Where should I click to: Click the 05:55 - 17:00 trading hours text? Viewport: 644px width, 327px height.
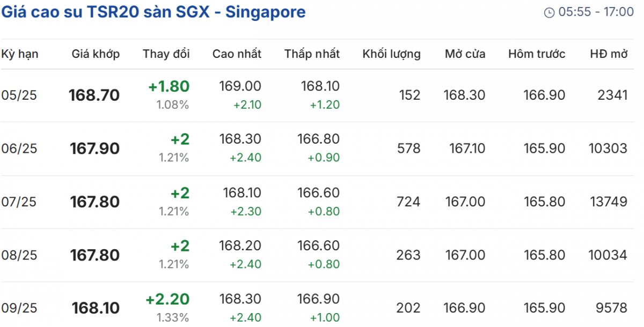point(596,12)
